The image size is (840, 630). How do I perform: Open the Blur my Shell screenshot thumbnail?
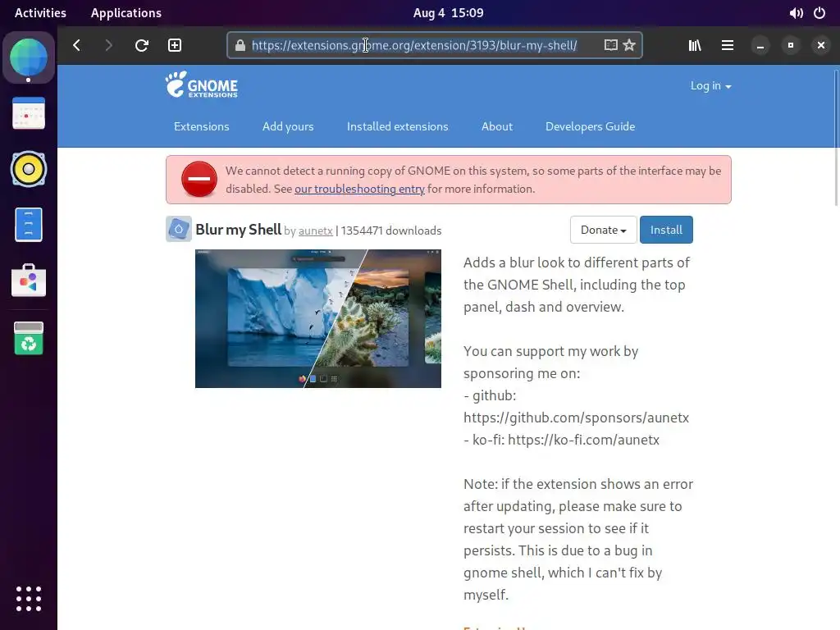[x=318, y=319]
